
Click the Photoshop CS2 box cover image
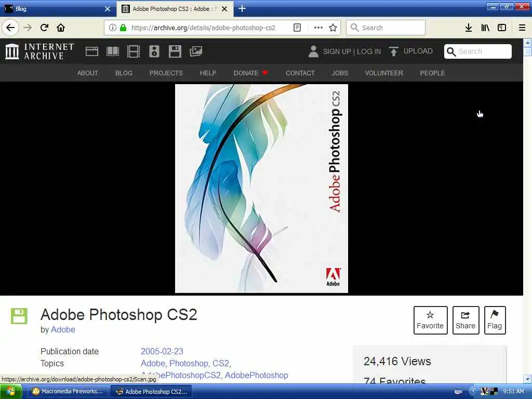pos(261,188)
